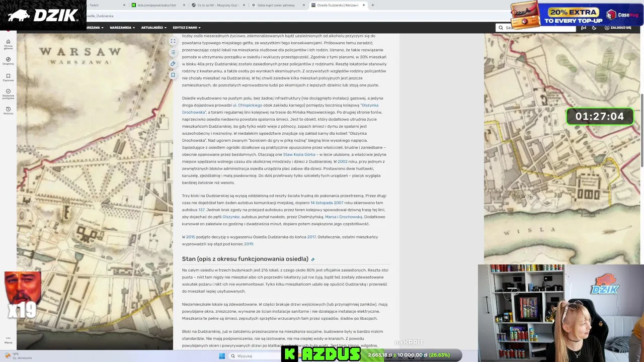Screen dimensions: 644x362
Task: Close the Gdzie kupić cukier palmowy tab
Action: (304, 5)
